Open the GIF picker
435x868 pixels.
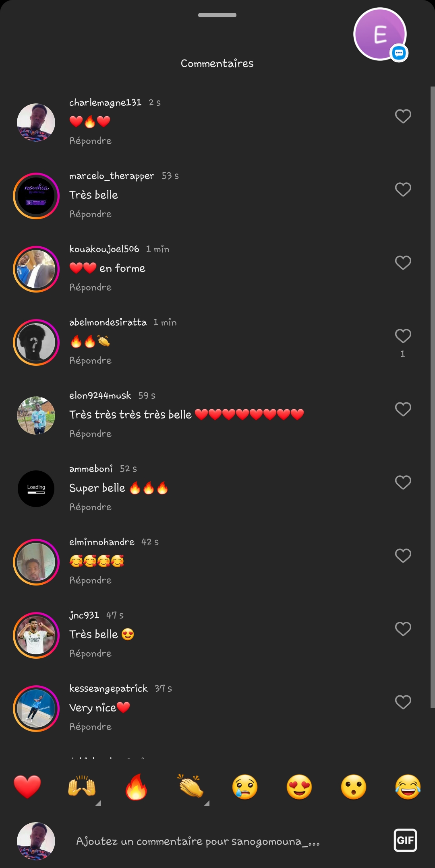[x=405, y=840]
